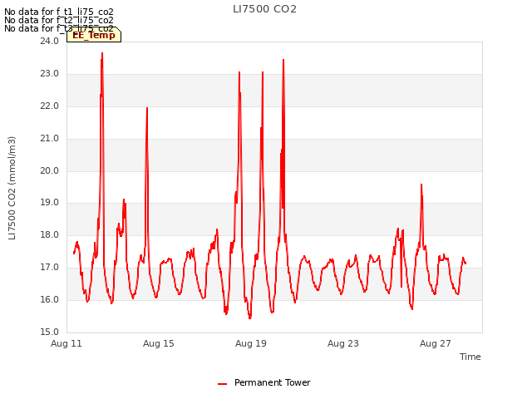Click the LI7500 CO2 chart title
This screenshot has height=399, width=532.
coord(264,9)
